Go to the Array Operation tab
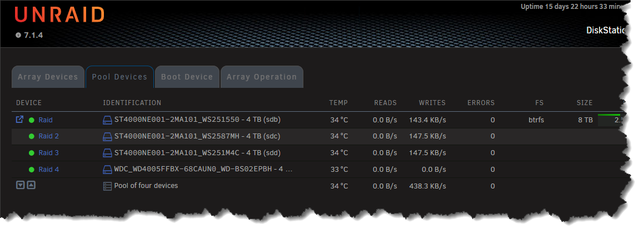 pos(262,77)
